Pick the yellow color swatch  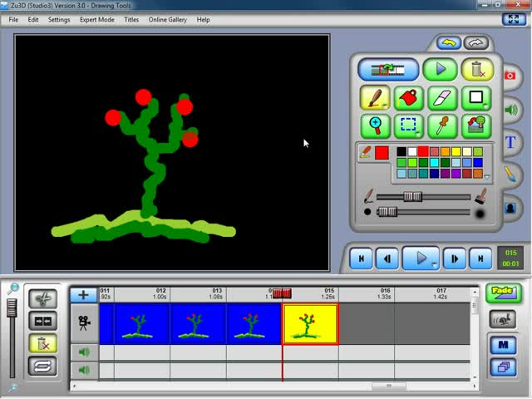coord(456,152)
